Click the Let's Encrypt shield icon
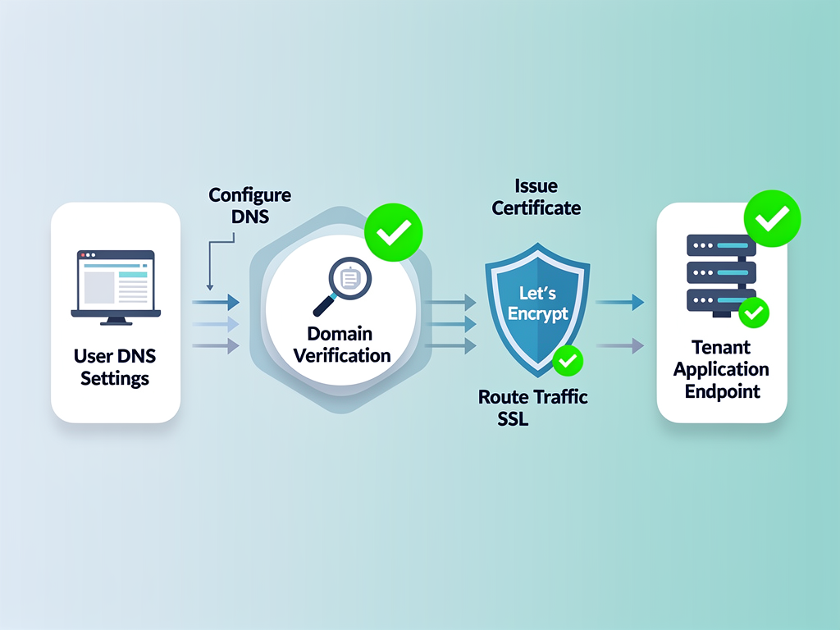This screenshot has height=630, width=840. coord(537,309)
